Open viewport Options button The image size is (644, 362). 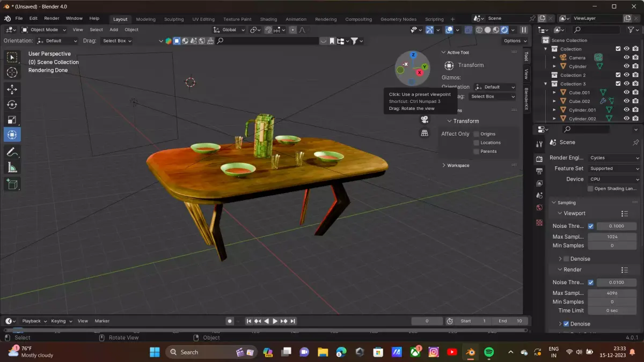pyautogui.click(x=514, y=40)
